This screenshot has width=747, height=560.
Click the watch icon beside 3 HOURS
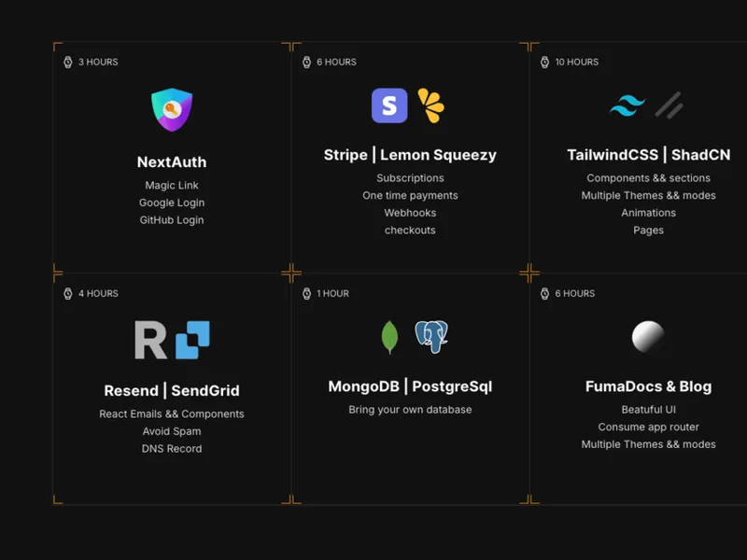(68, 62)
